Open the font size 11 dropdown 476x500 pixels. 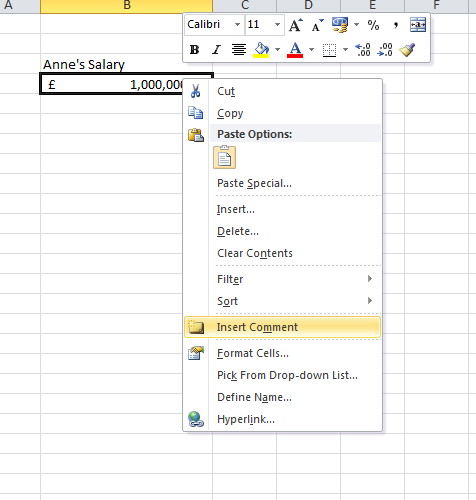pos(277,25)
